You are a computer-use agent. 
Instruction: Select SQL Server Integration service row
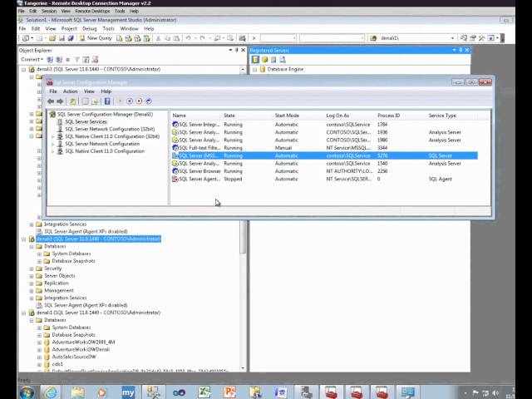[325, 125]
